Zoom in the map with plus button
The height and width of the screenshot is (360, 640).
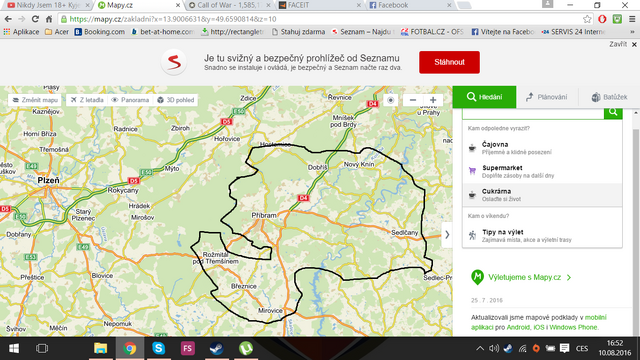[433, 100]
